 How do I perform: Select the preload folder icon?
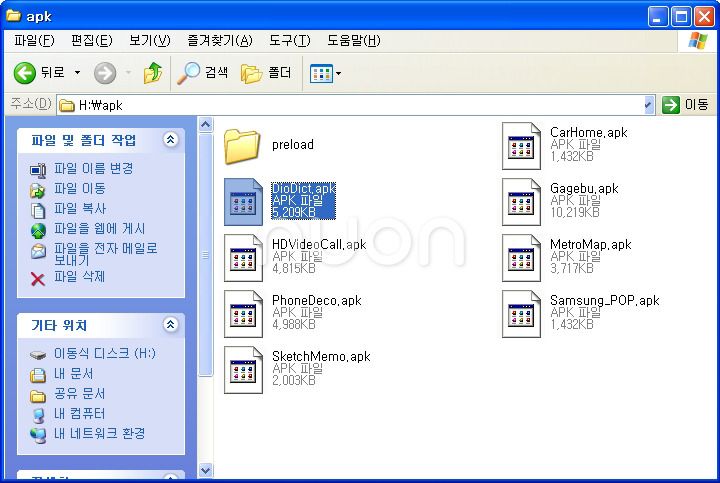click(x=242, y=146)
